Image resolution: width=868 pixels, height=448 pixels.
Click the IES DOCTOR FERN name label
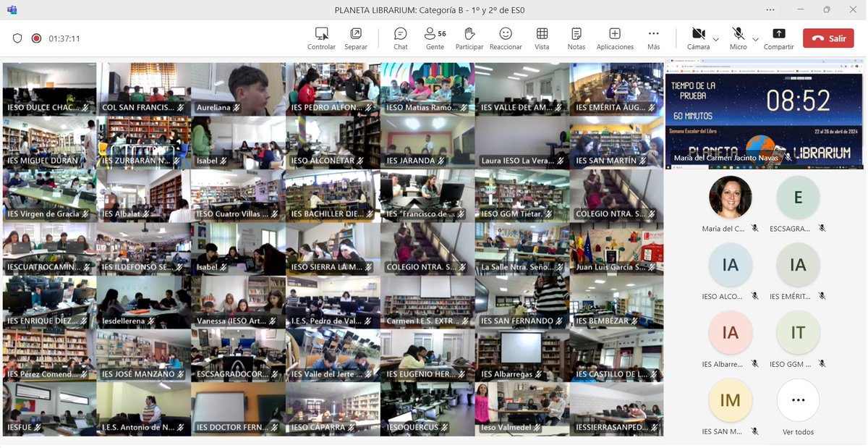point(231,428)
